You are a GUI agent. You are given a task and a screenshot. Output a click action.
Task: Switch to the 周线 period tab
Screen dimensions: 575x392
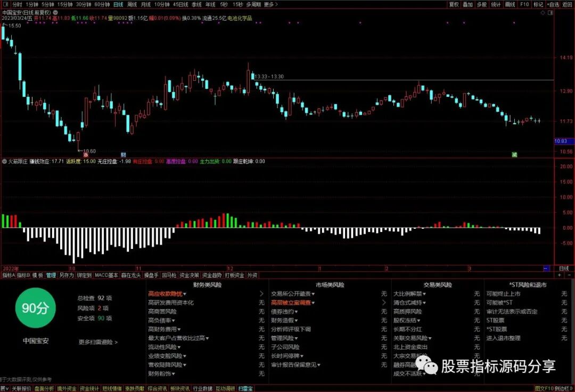[132, 4]
